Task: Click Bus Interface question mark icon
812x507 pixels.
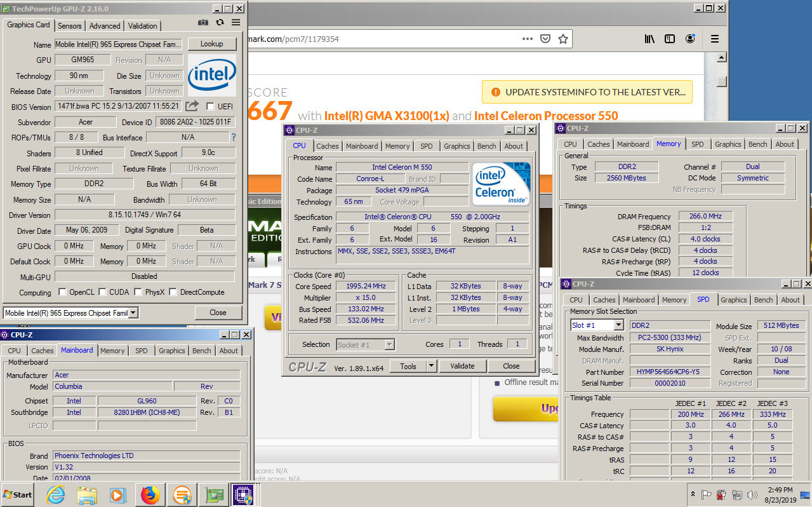Action: tap(233, 137)
